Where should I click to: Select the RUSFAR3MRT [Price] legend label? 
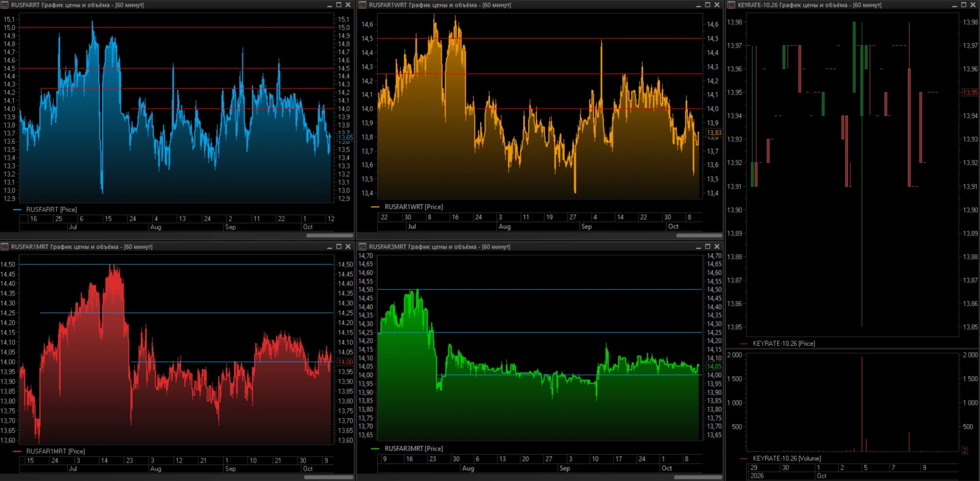point(414,448)
